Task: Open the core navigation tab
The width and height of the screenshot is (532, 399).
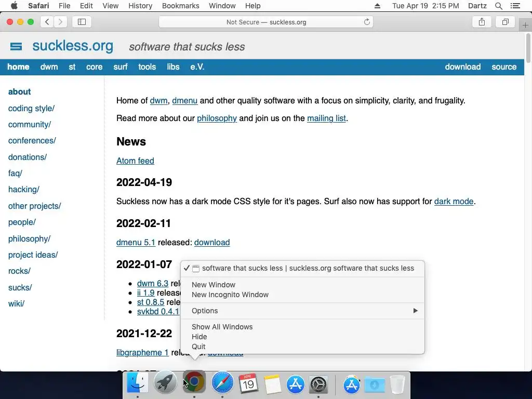Action: point(95,67)
